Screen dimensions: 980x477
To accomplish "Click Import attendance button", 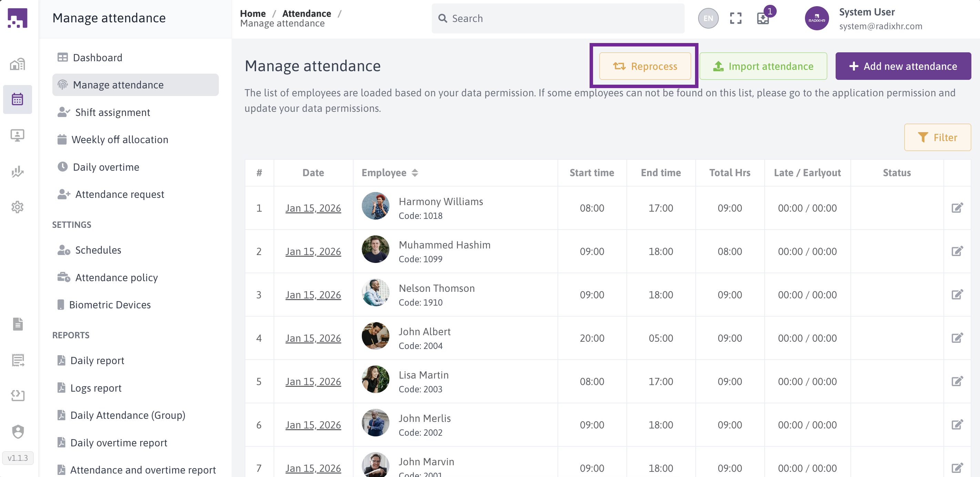I will pyautogui.click(x=763, y=66).
